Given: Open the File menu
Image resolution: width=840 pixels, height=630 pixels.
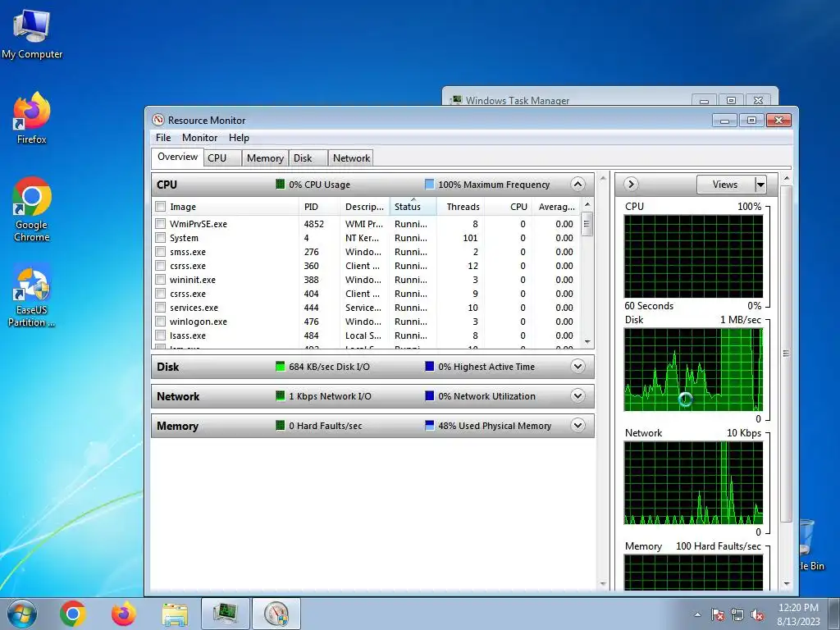Looking at the screenshot, I should click(163, 138).
